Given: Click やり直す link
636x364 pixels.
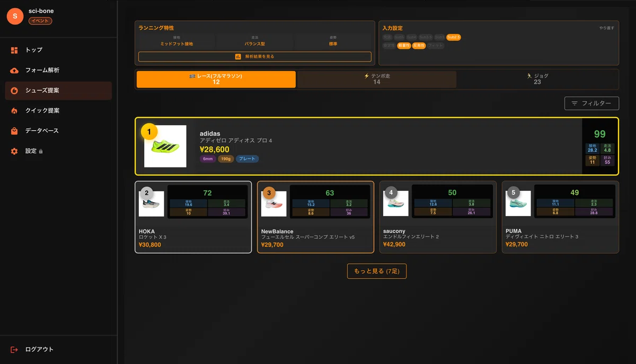Looking at the screenshot, I should tap(607, 28).
